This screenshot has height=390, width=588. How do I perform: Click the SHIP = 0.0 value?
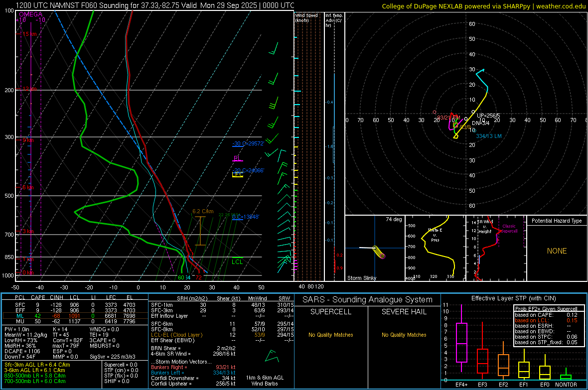(x=117, y=381)
